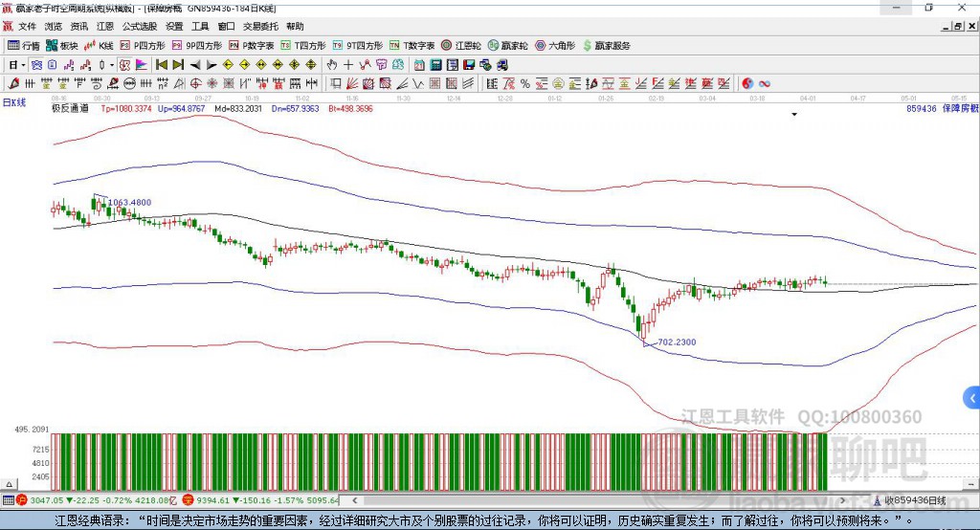The height and width of the screenshot is (530, 980).
Task: Select the hand pan tool
Action: click(332, 65)
